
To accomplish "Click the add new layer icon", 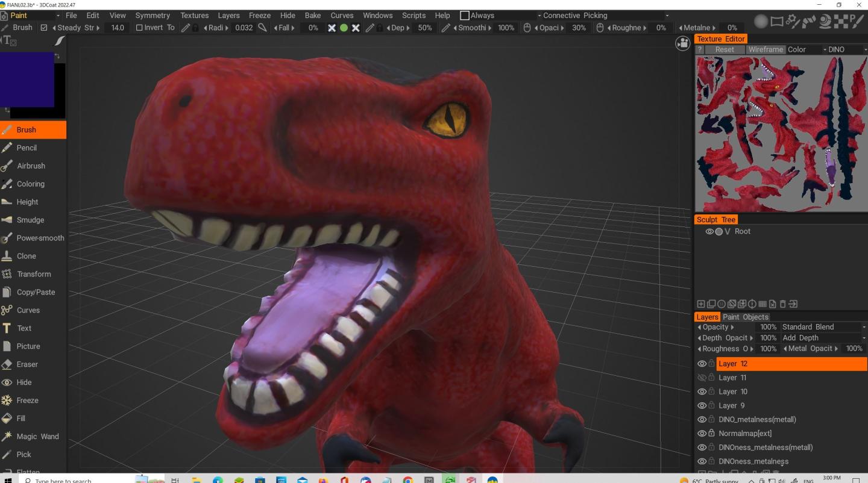I will coord(701,304).
